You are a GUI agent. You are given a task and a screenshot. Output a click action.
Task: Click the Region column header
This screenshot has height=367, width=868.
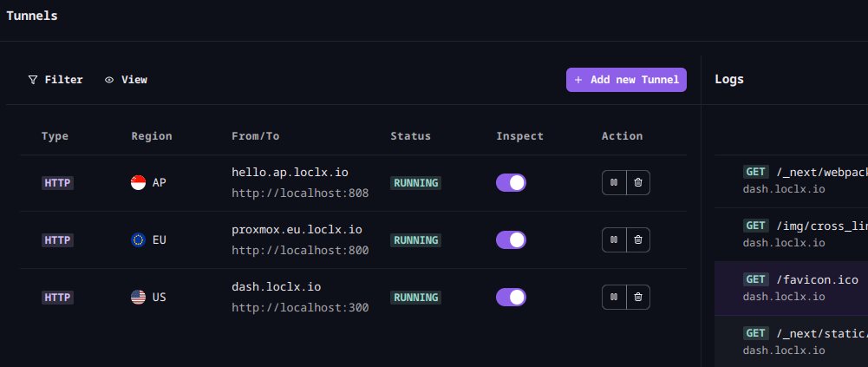(x=152, y=136)
